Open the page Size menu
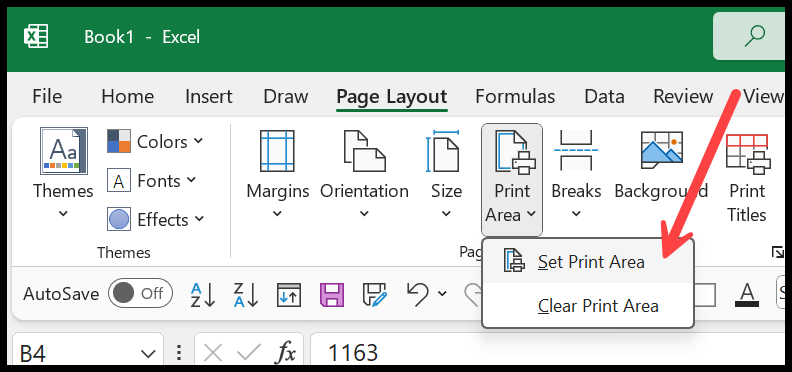Viewport: 792px width, 372px height. [446, 174]
